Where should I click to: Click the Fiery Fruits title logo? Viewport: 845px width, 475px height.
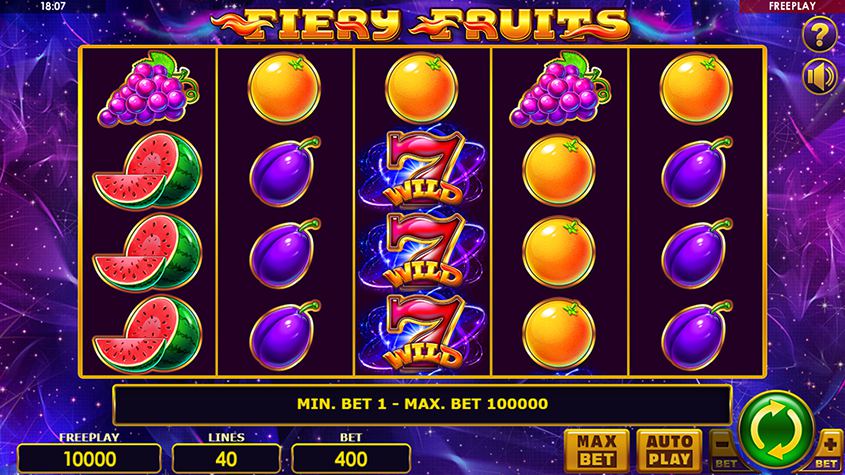coord(420,24)
